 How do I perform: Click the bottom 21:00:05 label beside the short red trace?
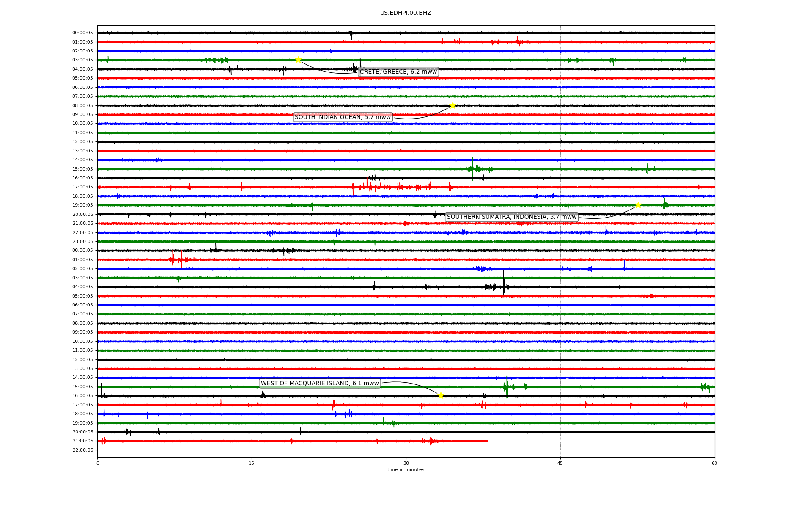pos(82,441)
